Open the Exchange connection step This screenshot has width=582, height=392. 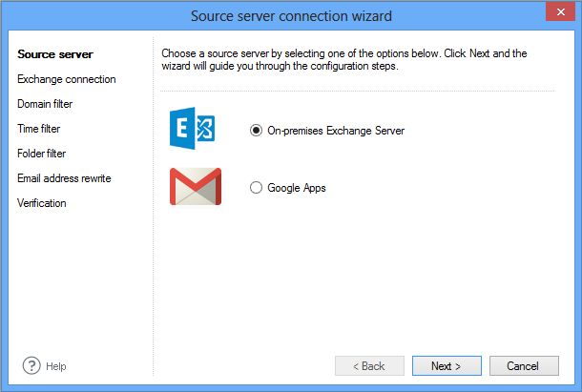pos(67,79)
